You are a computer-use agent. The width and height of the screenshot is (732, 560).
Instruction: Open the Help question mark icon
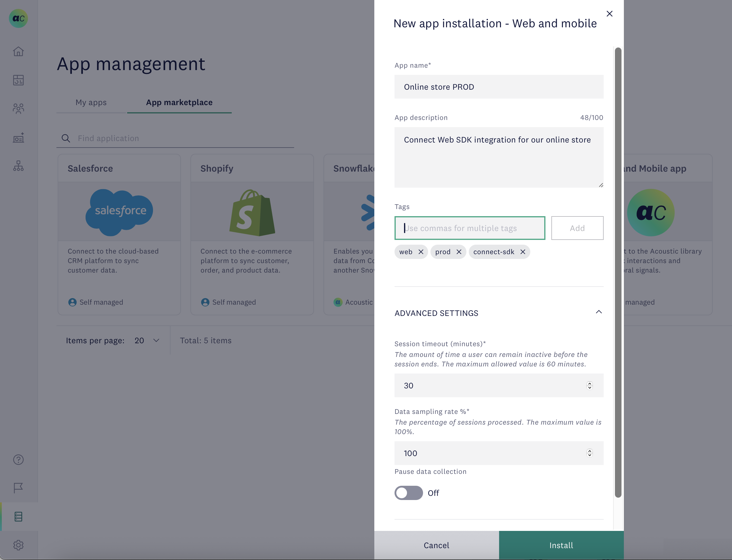point(18,459)
